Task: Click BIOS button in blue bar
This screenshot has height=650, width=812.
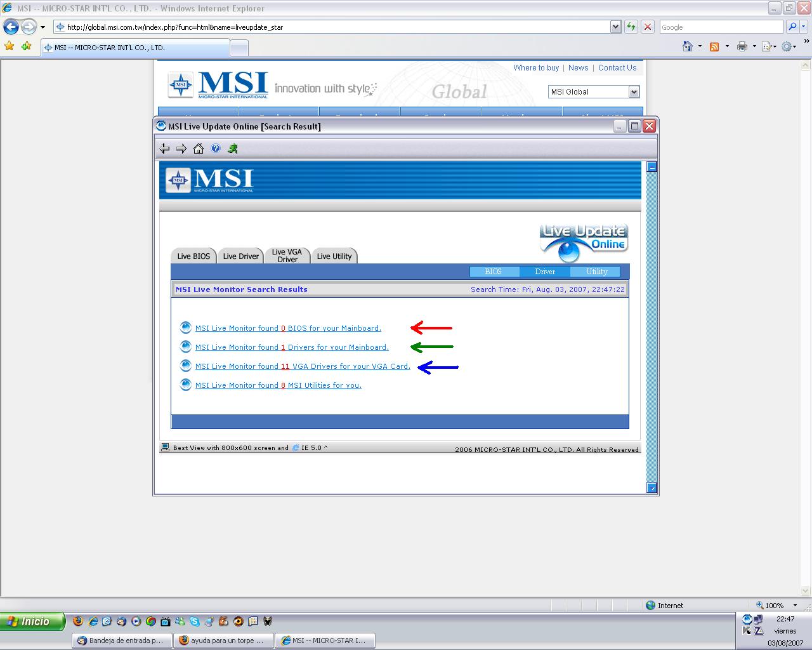Action: pyautogui.click(x=494, y=272)
